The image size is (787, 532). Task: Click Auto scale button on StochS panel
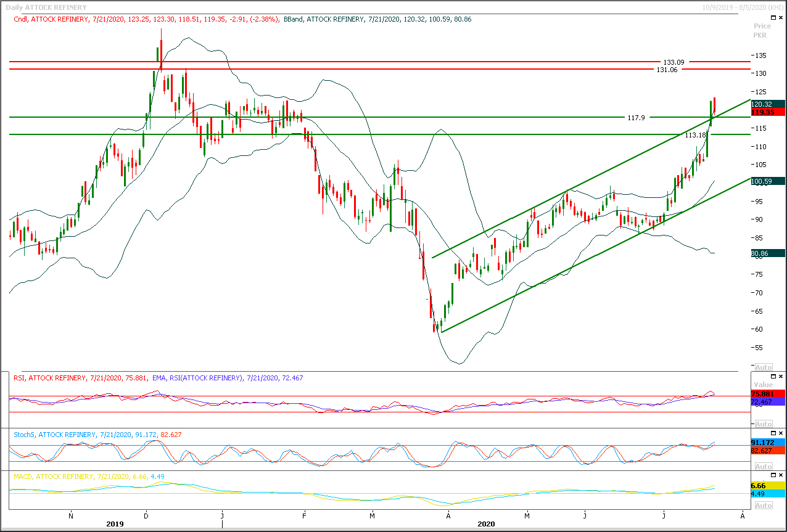tap(764, 466)
